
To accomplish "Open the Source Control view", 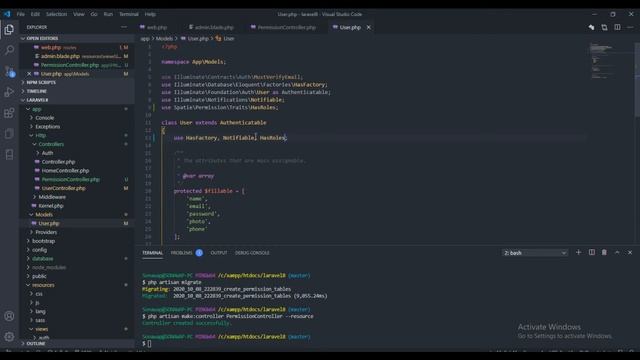I will 9,71.
